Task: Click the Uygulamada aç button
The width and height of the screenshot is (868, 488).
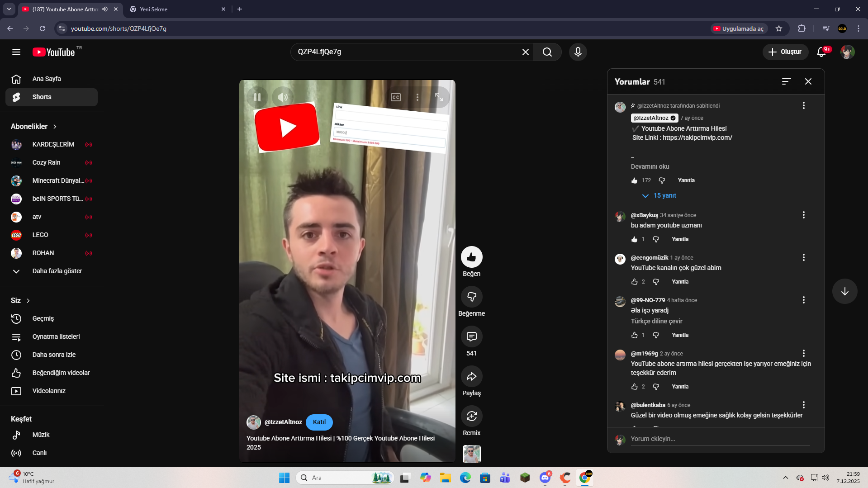Action: click(739, 28)
